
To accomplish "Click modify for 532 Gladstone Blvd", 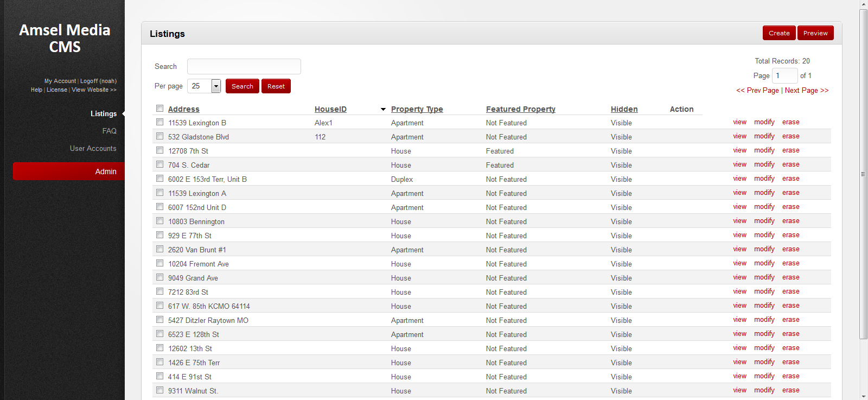I will click(764, 136).
